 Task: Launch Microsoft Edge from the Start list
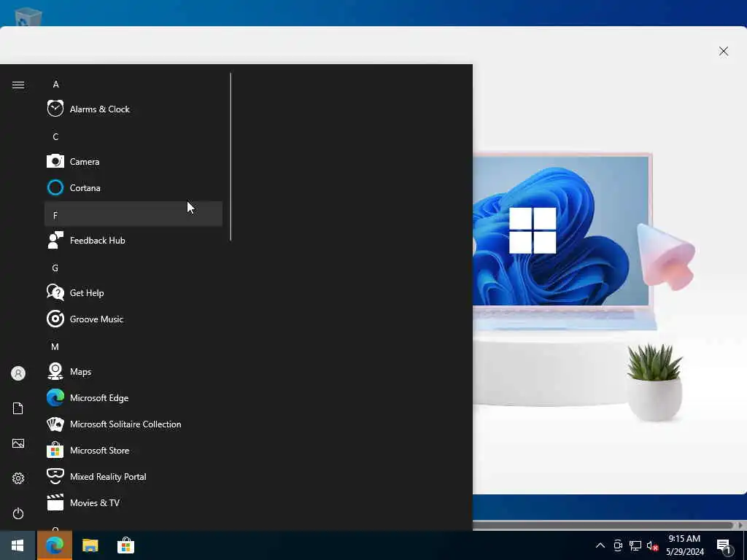tap(55, 397)
